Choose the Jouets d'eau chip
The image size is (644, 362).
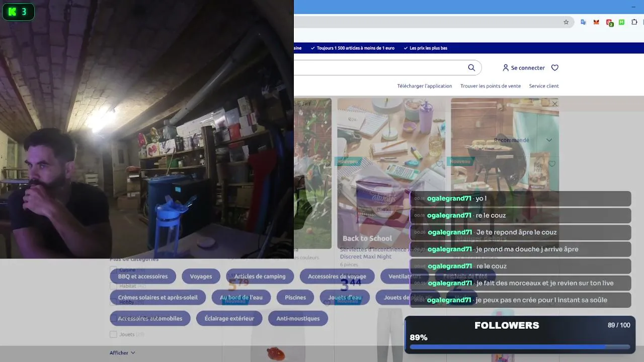coord(345,298)
